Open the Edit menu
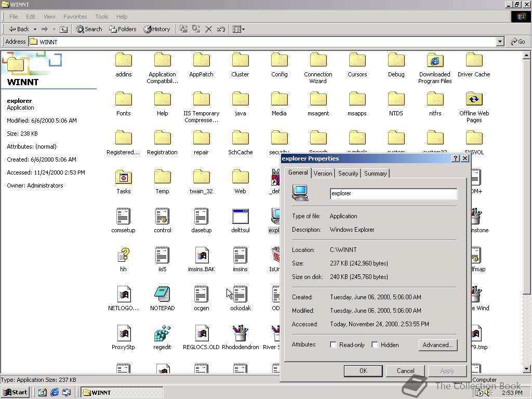 pyautogui.click(x=31, y=17)
